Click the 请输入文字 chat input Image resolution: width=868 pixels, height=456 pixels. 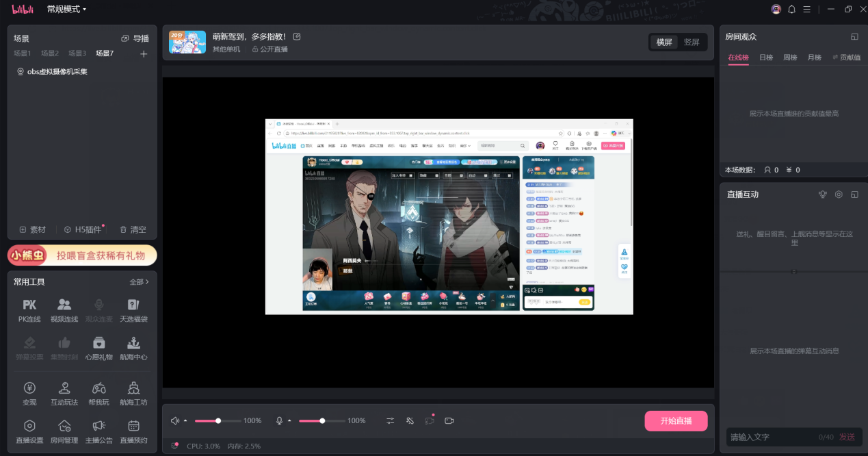773,437
